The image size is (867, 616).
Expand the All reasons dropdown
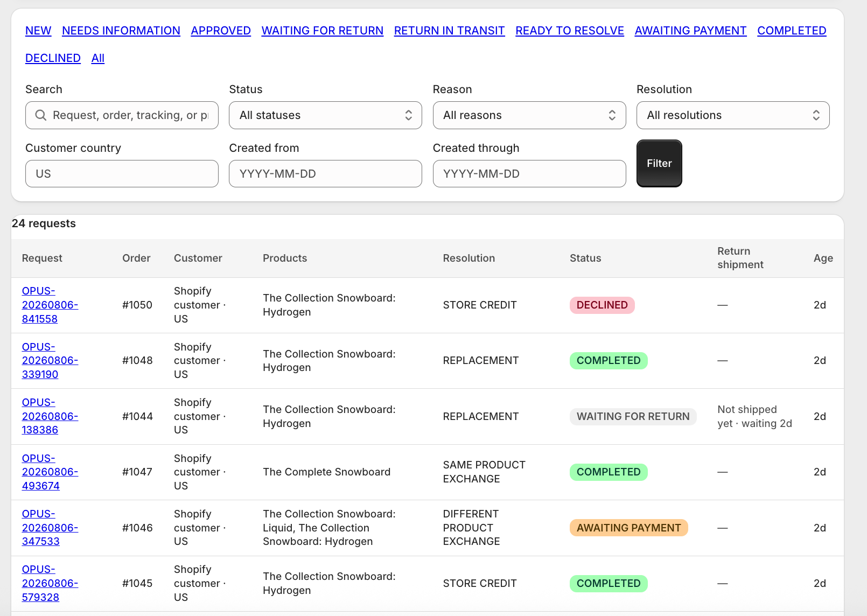pos(529,115)
